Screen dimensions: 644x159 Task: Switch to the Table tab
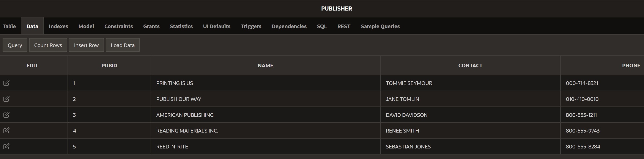point(9,26)
